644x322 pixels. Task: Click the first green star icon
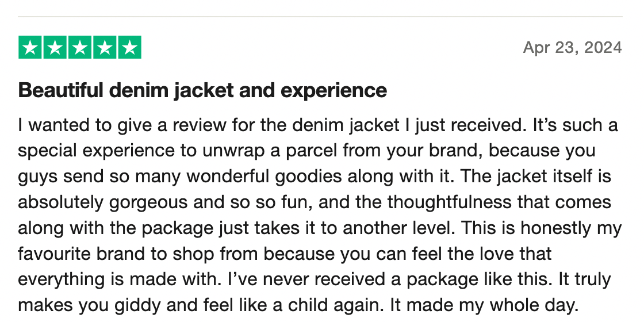point(30,48)
